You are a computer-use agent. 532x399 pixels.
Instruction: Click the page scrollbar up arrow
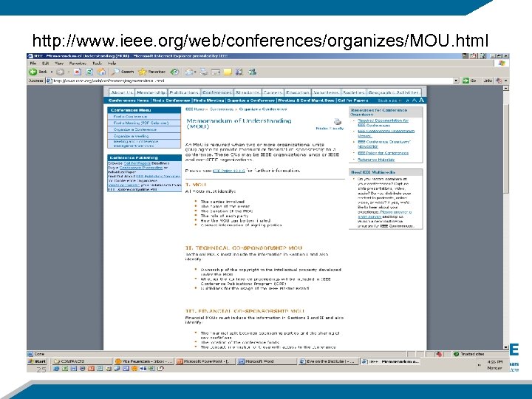point(506,88)
